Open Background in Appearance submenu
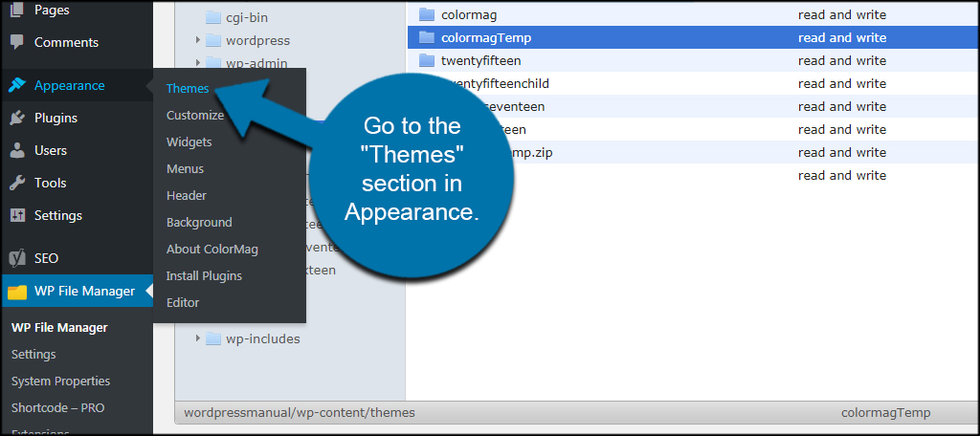Screen dimensions: 980x436 (x=199, y=223)
